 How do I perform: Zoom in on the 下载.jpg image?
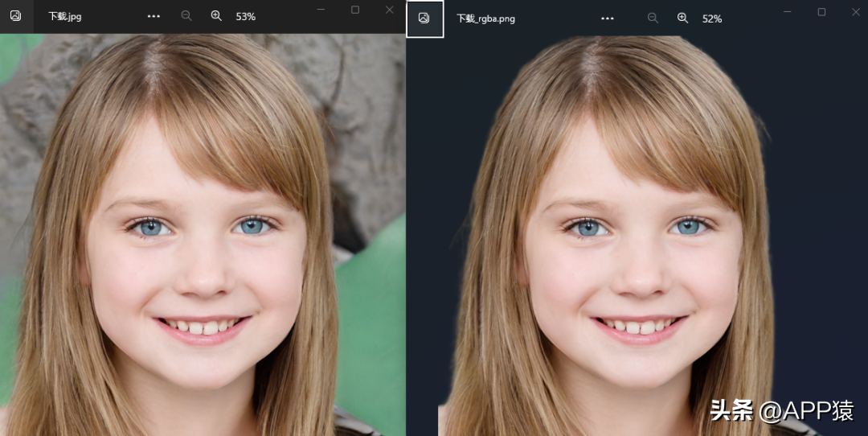pyautogui.click(x=216, y=16)
